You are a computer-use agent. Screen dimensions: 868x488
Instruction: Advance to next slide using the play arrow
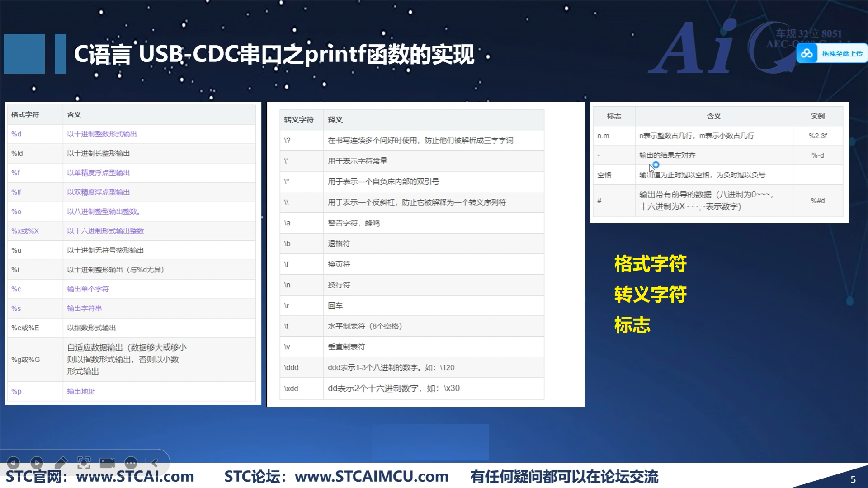37,463
